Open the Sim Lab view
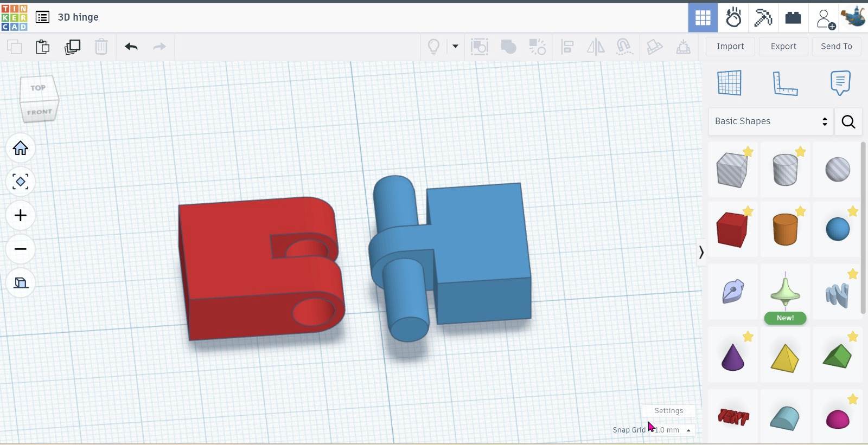Viewport: 868px width, 445px height. [733, 18]
